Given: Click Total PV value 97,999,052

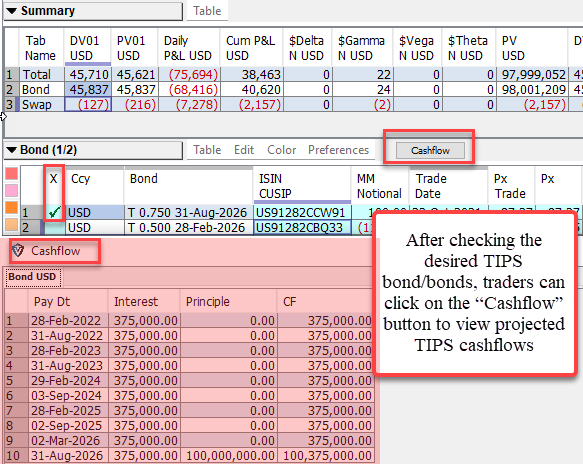Looking at the screenshot, I should pos(532,75).
